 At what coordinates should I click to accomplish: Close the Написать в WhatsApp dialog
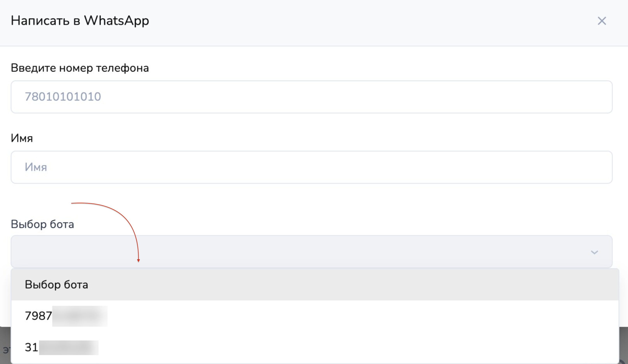[x=602, y=21]
